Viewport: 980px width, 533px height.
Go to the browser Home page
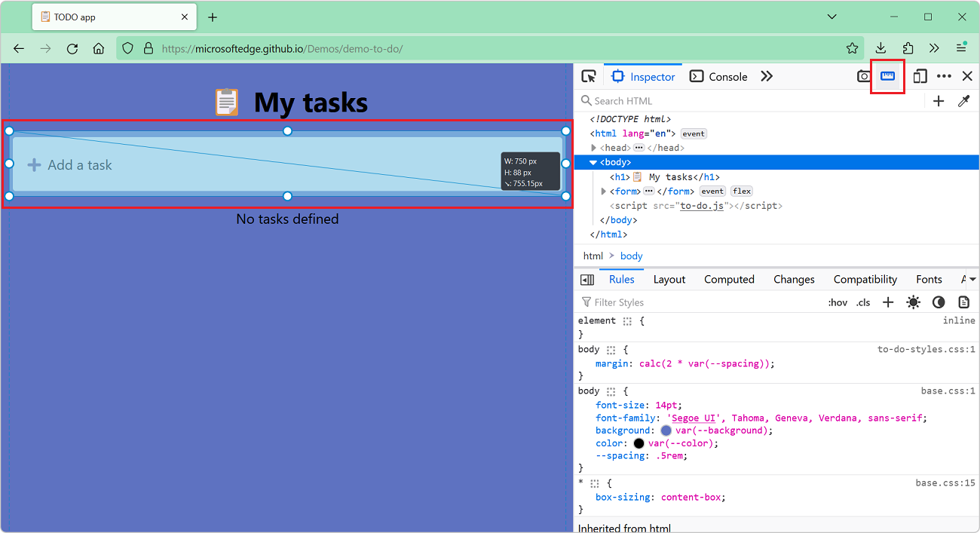pos(99,48)
